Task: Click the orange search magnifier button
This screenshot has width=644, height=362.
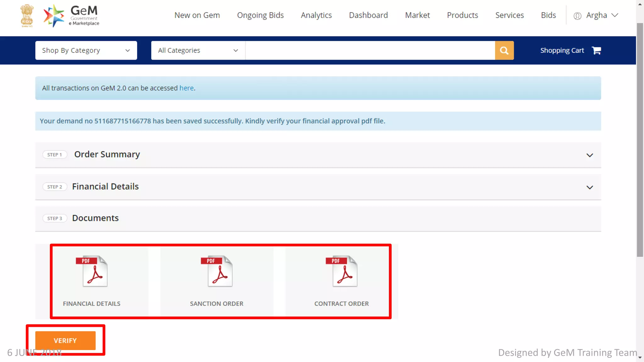Action: (x=504, y=50)
